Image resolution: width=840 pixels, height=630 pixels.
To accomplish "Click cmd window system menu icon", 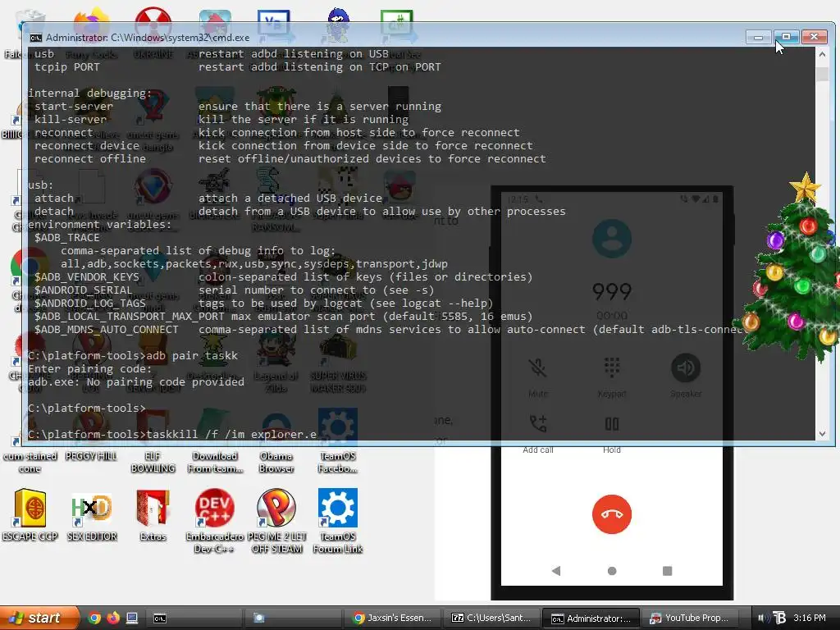I will [36, 38].
